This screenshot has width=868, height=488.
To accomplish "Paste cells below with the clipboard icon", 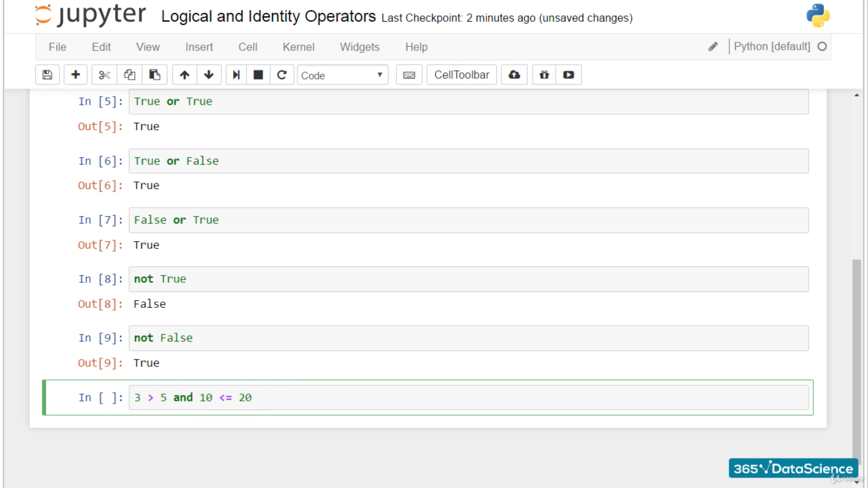I will [x=155, y=75].
